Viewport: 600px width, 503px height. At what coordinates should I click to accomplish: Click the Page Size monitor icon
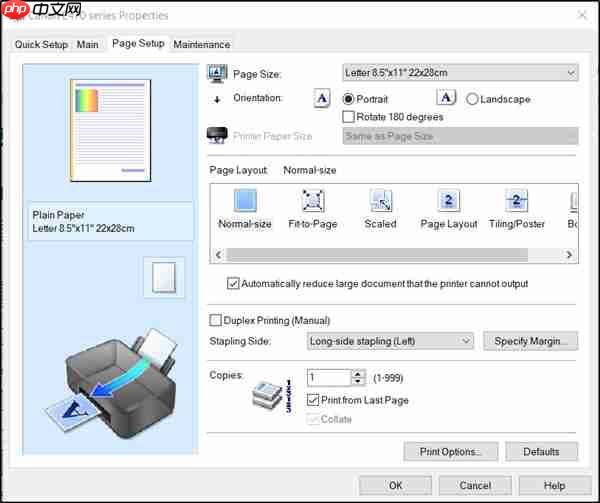(217, 73)
